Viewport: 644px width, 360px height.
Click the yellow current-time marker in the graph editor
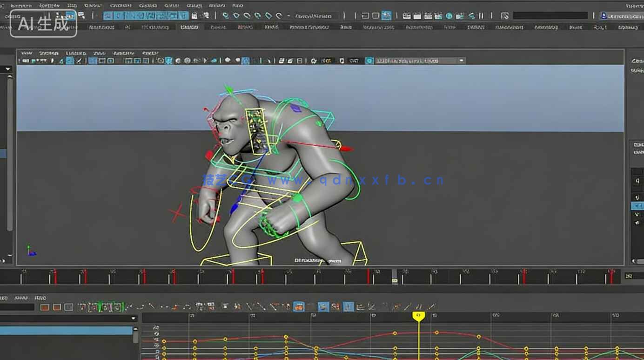pyautogui.click(x=418, y=316)
